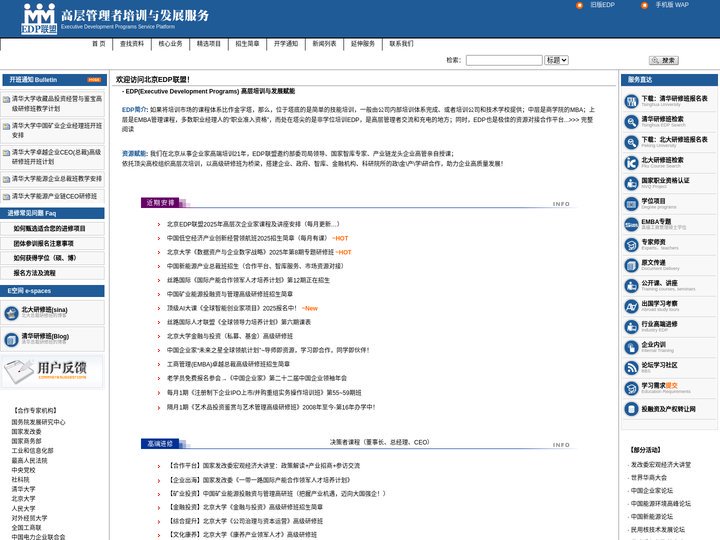Click the icon beside 出国学习考察

click(x=631, y=306)
